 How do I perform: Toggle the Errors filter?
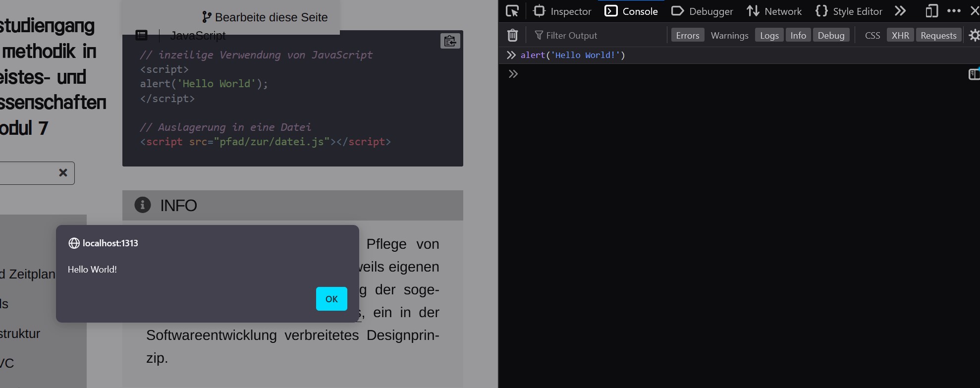click(x=688, y=35)
